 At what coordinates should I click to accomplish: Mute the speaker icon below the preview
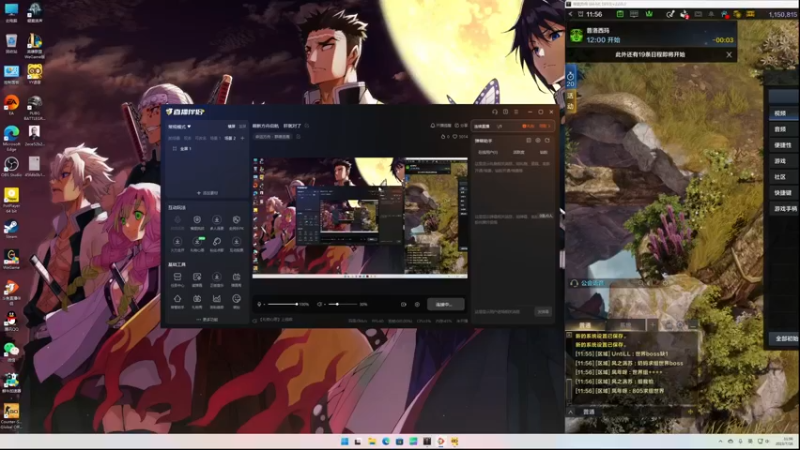coord(319,304)
